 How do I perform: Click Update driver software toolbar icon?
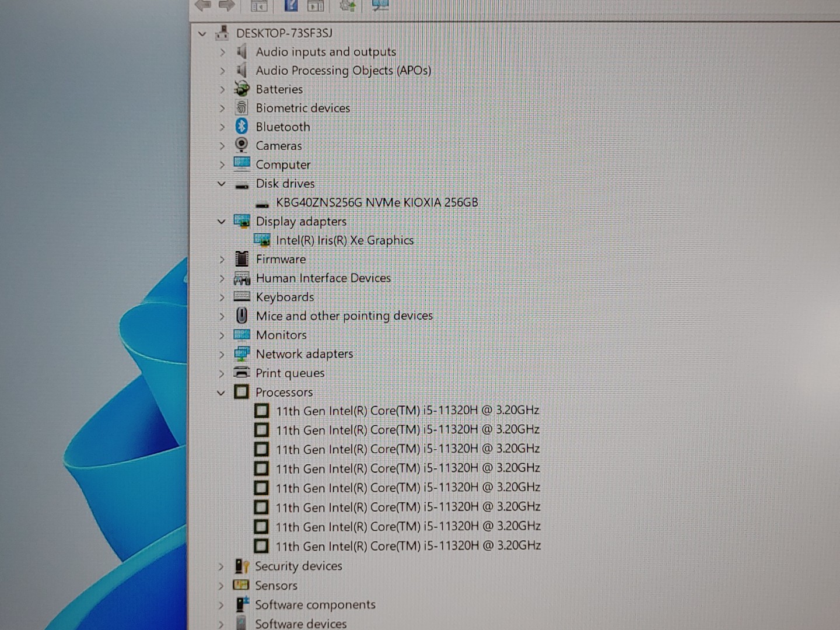[x=348, y=5]
